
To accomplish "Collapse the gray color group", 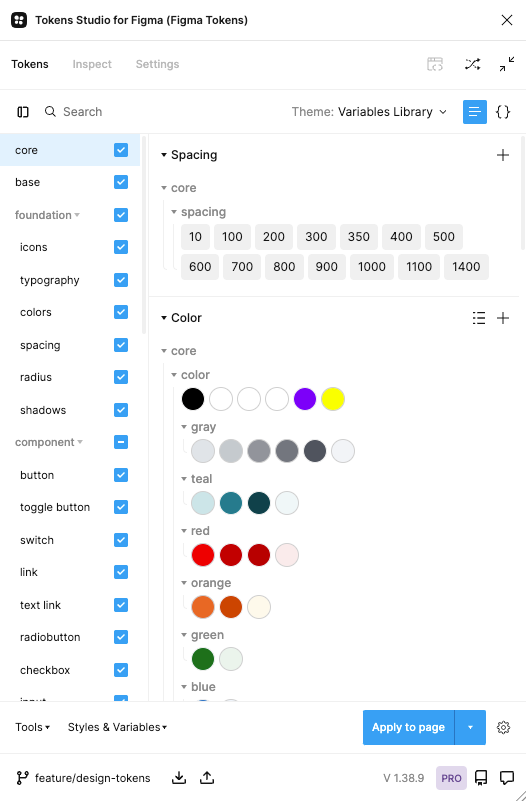I will point(184,427).
